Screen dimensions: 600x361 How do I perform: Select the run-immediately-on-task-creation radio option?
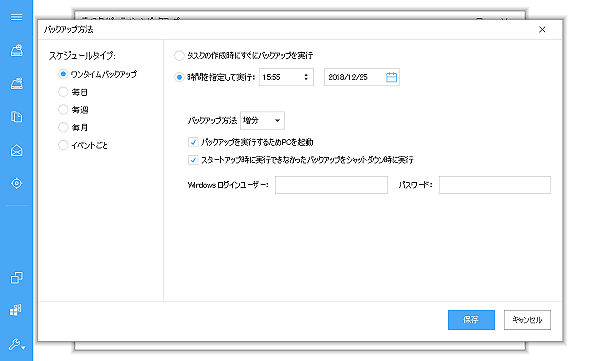coord(179,56)
